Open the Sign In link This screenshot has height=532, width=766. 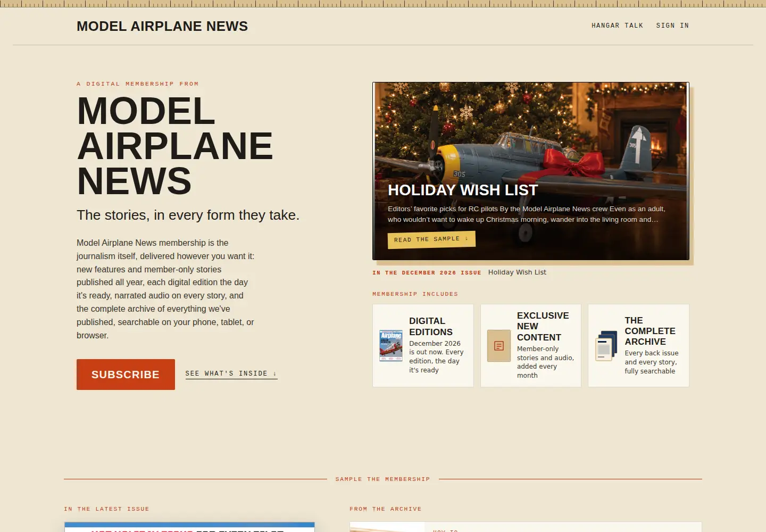[x=672, y=26]
